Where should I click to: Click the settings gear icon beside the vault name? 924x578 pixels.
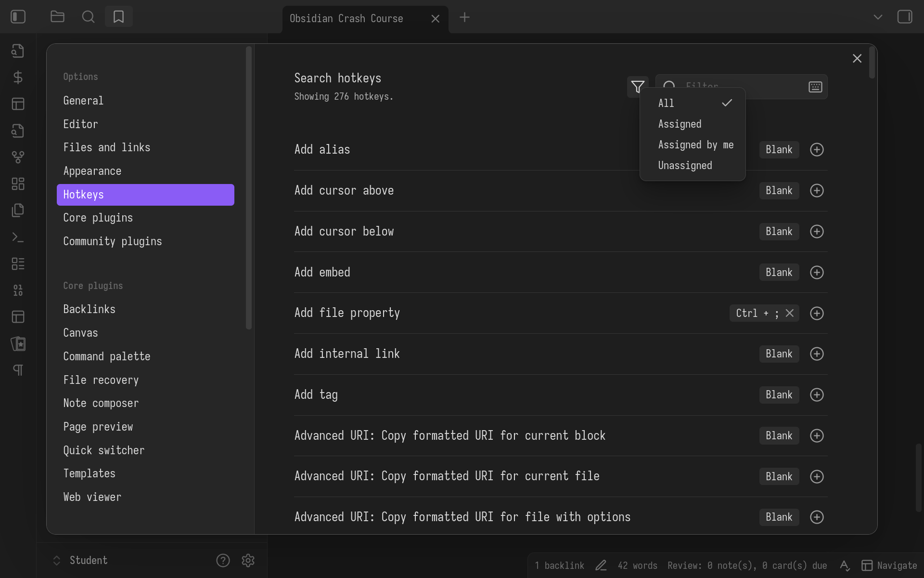tap(248, 560)
